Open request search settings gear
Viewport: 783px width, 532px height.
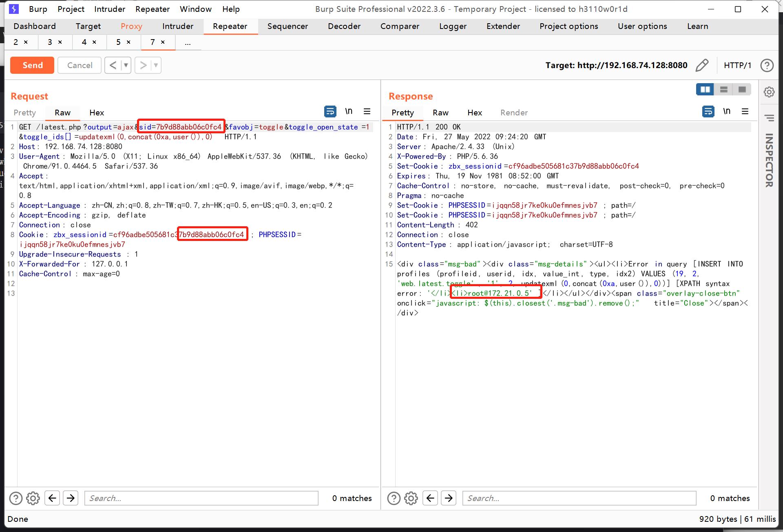(33, 498)
